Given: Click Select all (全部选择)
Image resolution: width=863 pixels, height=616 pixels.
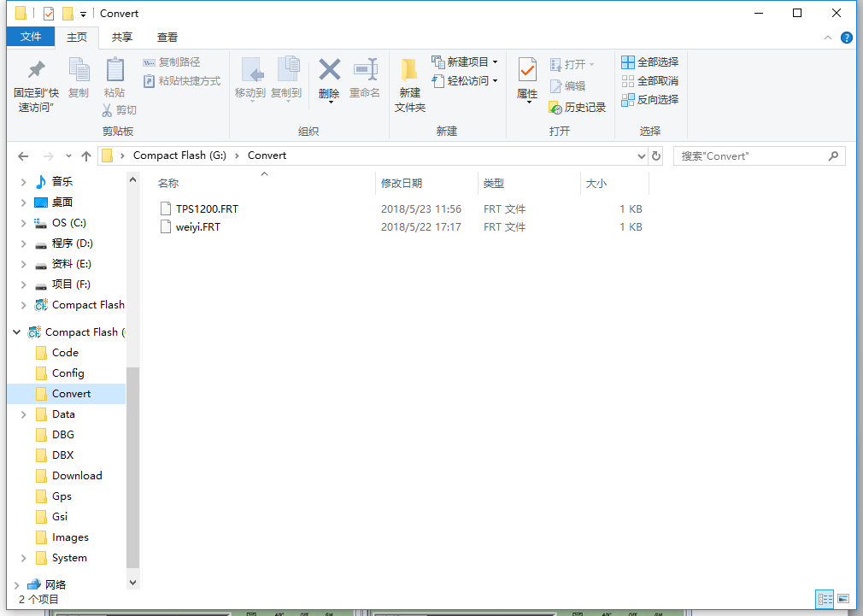Looking at the screenshot, I should (650, 62).
